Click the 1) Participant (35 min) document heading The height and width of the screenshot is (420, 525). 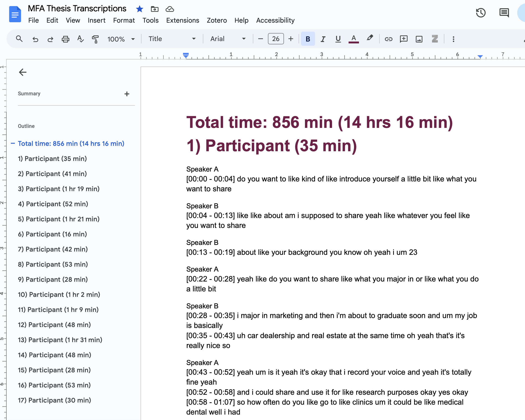click(271, 146)
